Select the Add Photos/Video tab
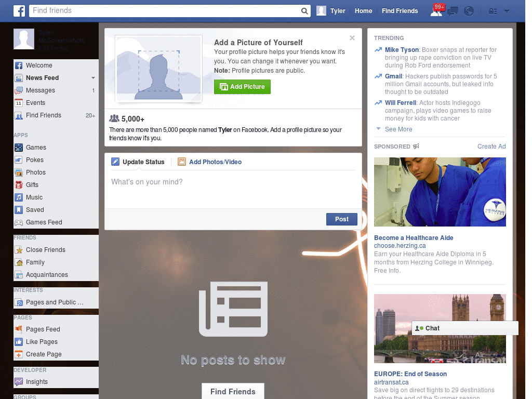This screenshot has height=399, width=532. (210, 162)
